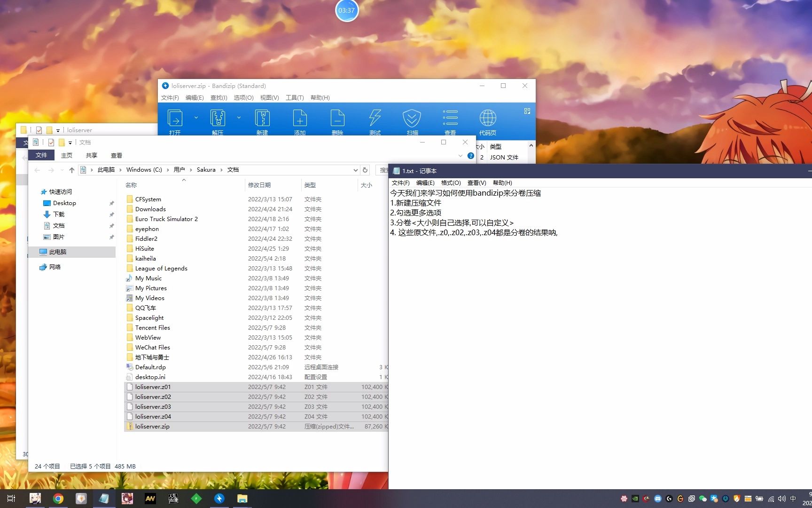Open the Bandizip 代码页 (Code page) tool
The height and width of the screenshot is (508, 812).
(x=488, y=118)
